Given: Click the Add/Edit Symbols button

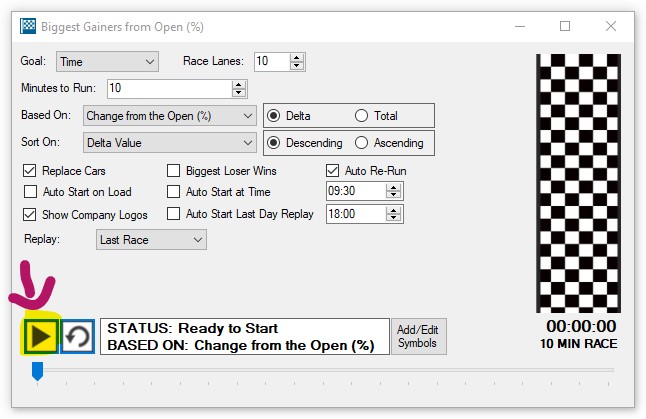Looking at the screenshot, I should (x=418, y=337).
